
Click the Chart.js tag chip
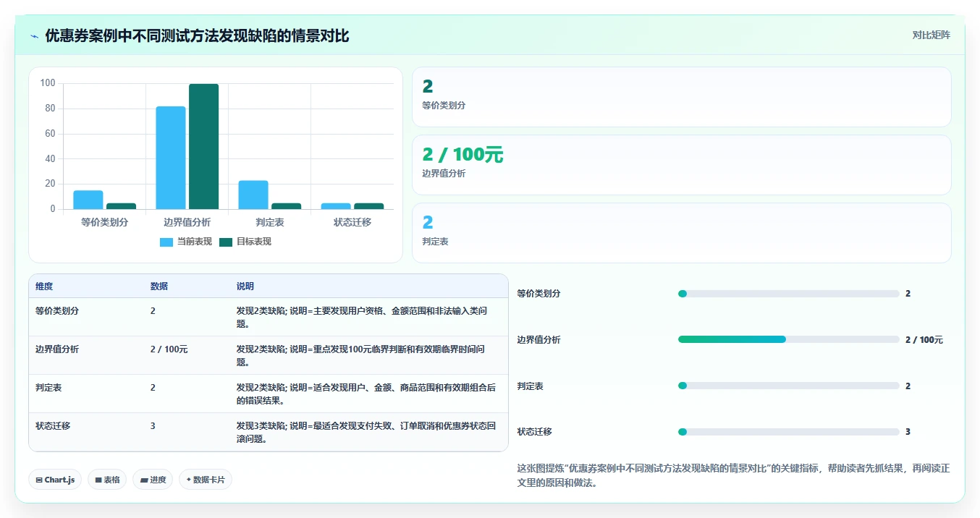click(x=55, y=480)
